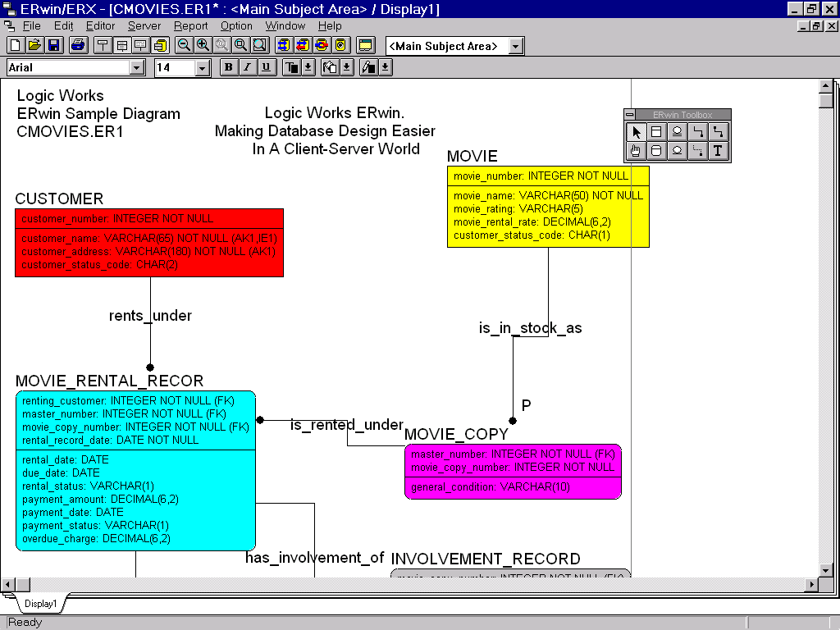Switch to the Display1 tab
This screenshot has height=630, width=840.
coord(40,604)
